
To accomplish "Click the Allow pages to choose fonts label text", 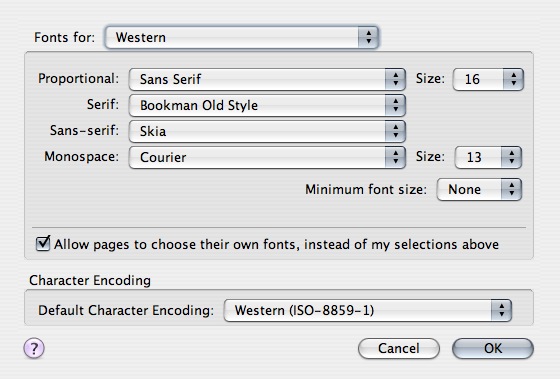I will point(276,245).
